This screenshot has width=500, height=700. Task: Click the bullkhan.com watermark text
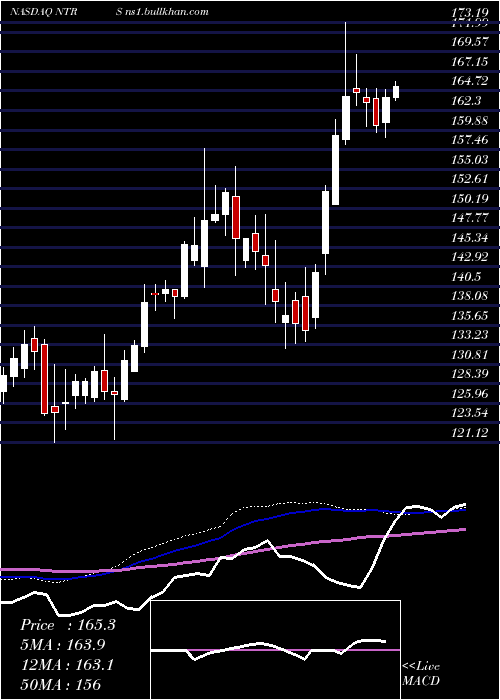point(162,12)
